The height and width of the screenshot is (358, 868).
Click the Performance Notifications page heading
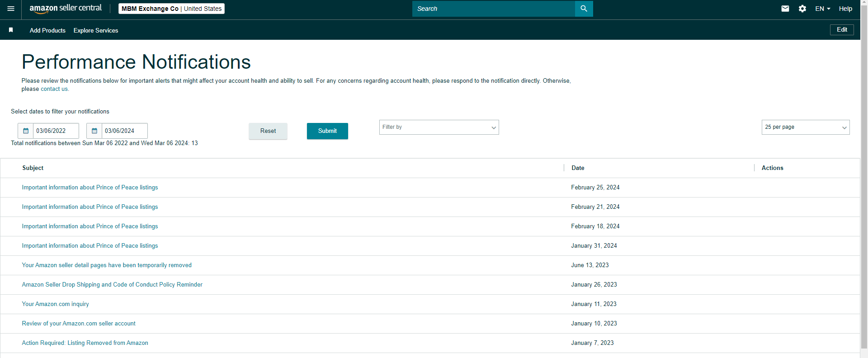[x=136, y=62]
